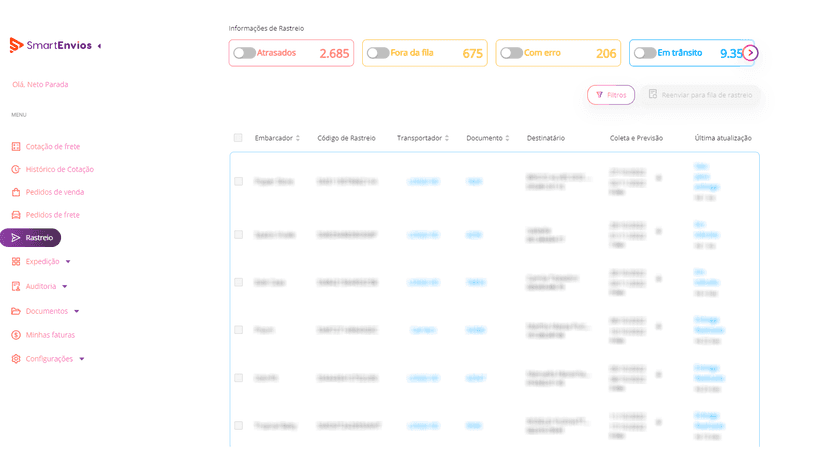
Task: Click the next arrow on status cards
Action: [x=750, y=53]
